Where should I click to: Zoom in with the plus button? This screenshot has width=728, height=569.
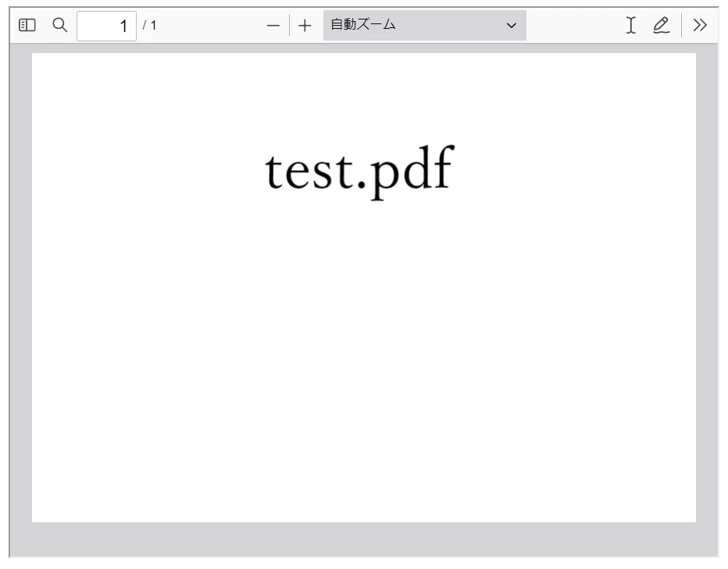click(x=305, y=26)
